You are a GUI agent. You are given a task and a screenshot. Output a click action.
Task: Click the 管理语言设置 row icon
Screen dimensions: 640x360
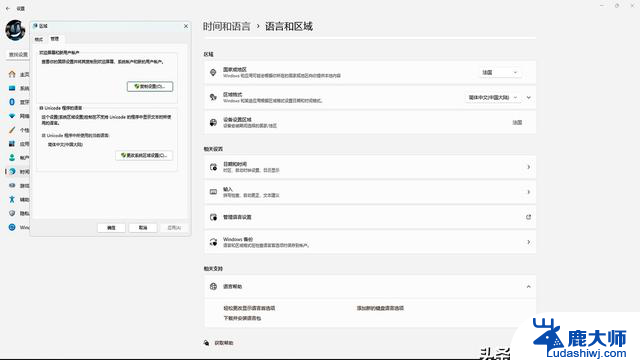213,217
